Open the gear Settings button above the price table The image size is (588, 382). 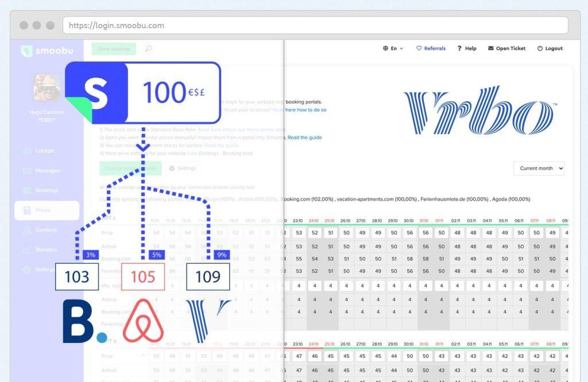[183, 168]
